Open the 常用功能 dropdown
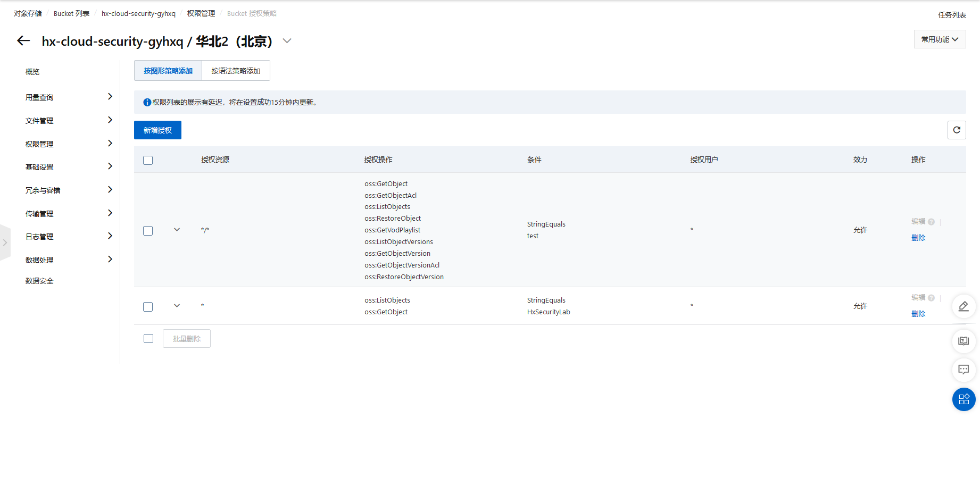The height and width of the screenshot is (485, 980). tap(940, 39)
